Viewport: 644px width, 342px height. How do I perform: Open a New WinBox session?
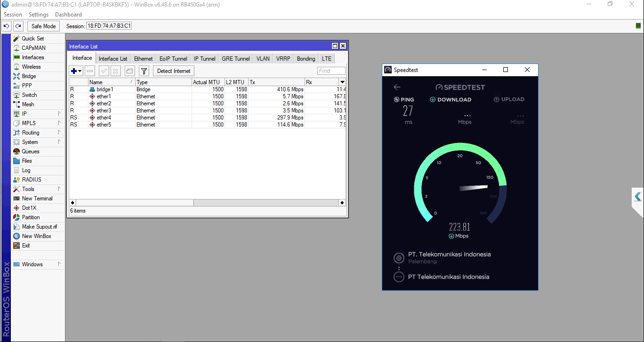[36, 236]
